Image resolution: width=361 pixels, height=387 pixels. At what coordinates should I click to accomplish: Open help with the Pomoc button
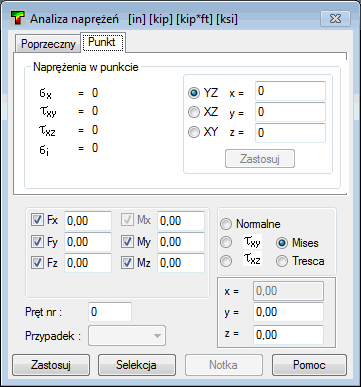(x=309, y=365)
